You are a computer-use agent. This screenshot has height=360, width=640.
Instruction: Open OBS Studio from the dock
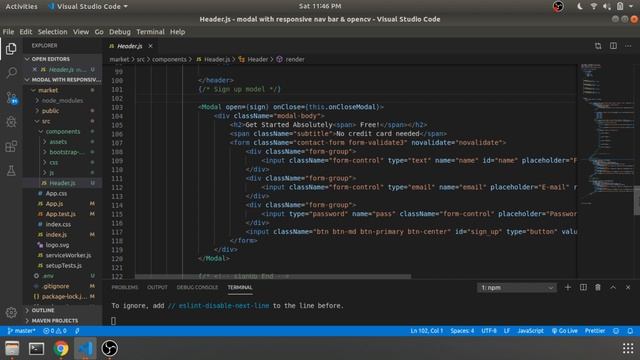click(x=109, y=349)
